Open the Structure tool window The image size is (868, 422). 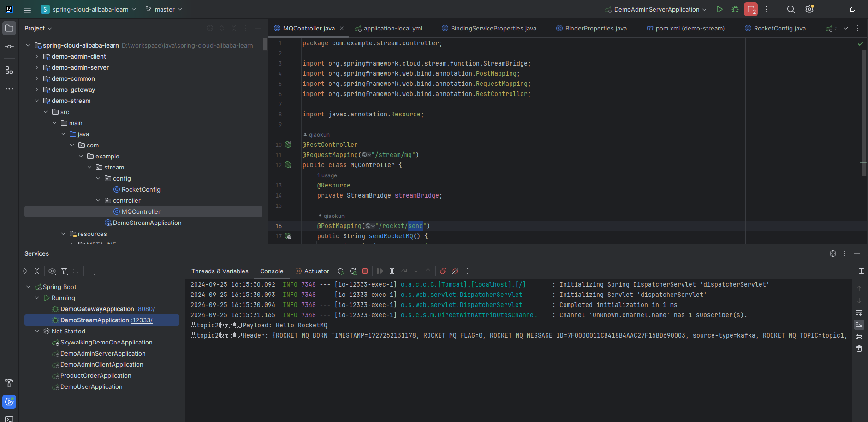point(9,70)
